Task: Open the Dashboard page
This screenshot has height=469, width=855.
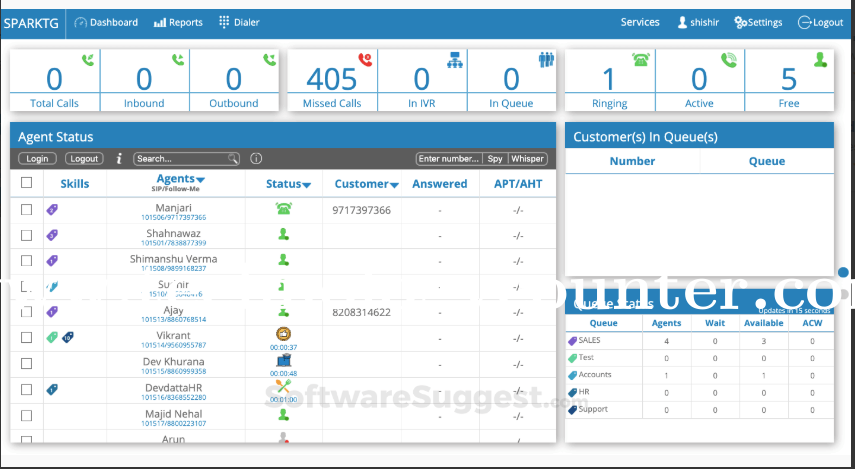Action: tap(106, 22)
